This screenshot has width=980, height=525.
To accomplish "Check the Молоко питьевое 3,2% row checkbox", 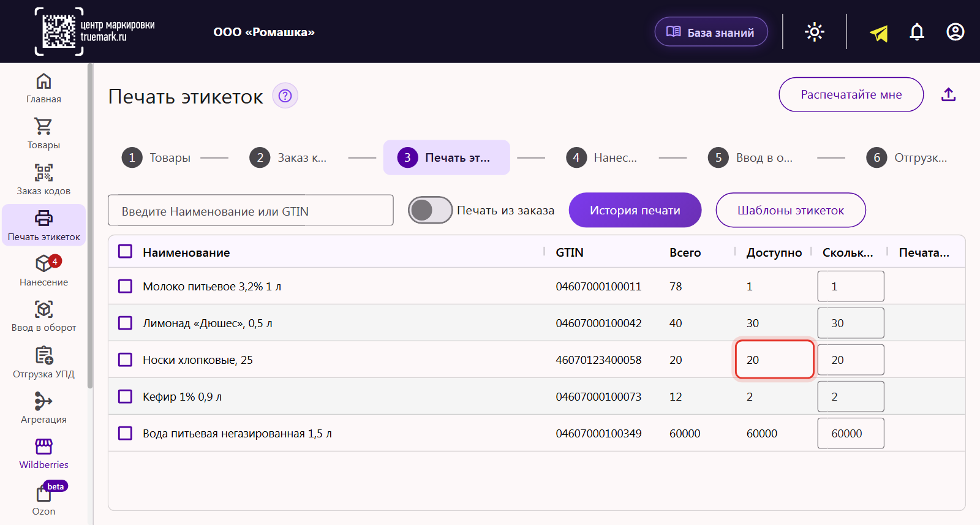I will coord(126,286).
